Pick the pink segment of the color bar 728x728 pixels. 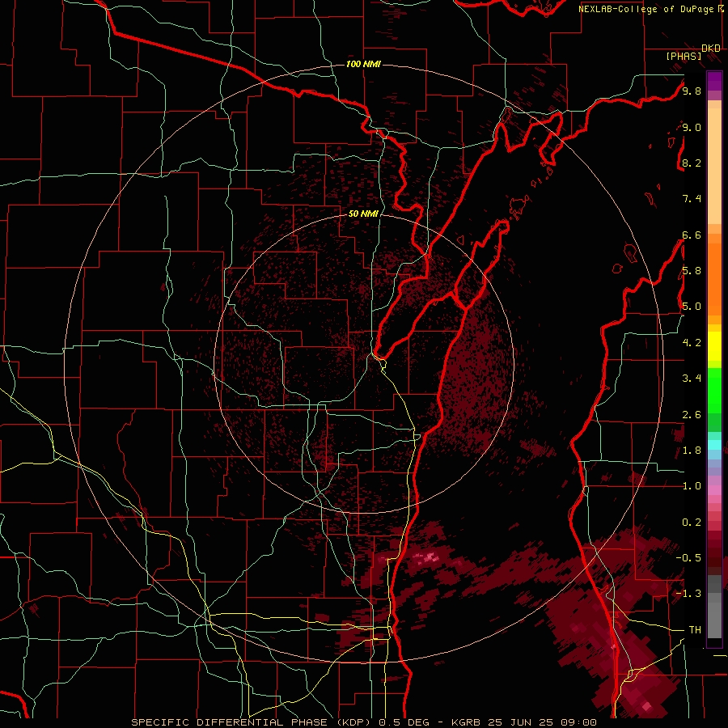pyautogui.click(x=714, y=490)
